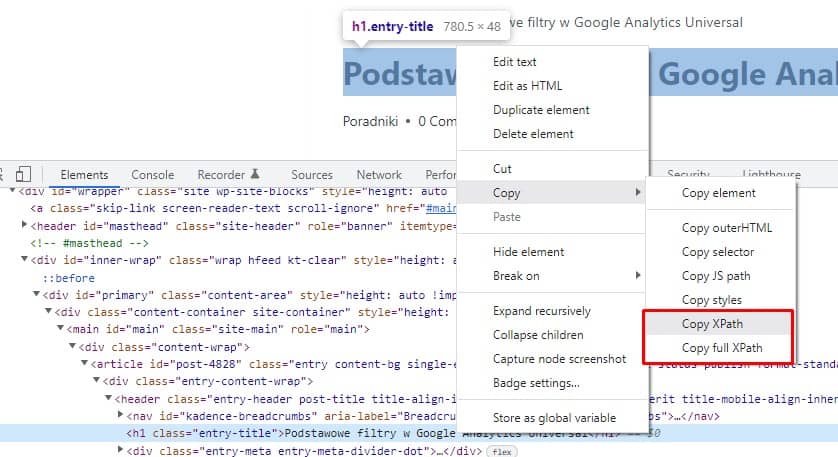Switch to the Console tab
838x457 pixels.
pyautogui.click(x=152, y=175)
